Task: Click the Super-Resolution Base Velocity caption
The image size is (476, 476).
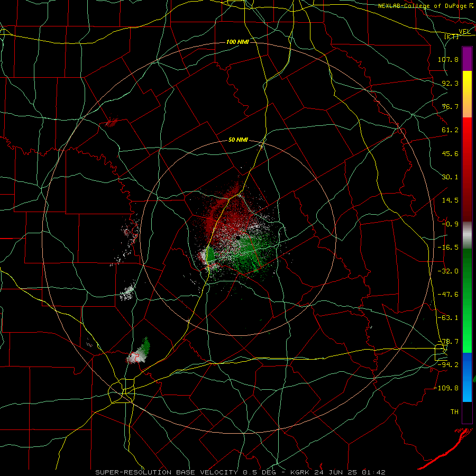Action: click(x=241, y=472)
